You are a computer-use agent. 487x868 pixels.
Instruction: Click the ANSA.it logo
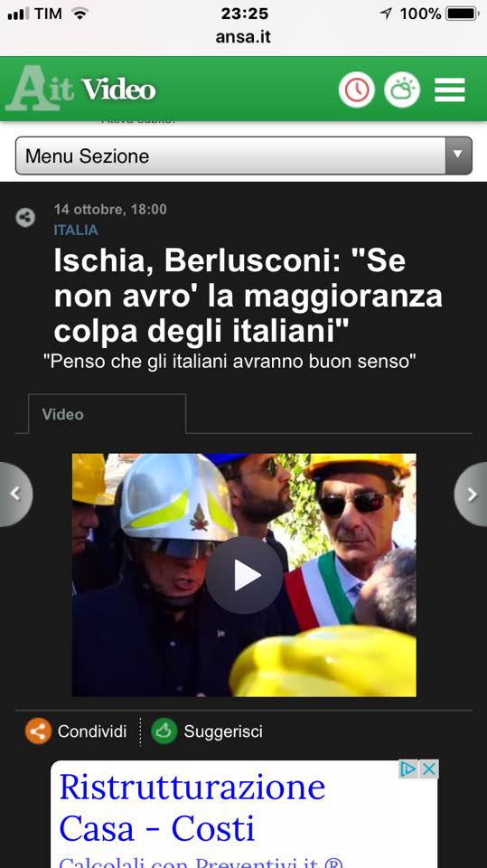pyautogui.click(x=39, y=89)
